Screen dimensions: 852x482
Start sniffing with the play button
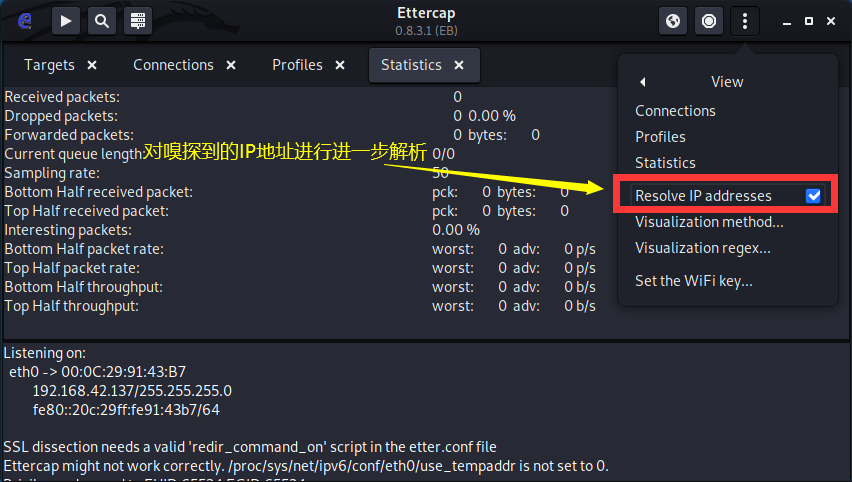pyautogui.click(x=66, y=21)
